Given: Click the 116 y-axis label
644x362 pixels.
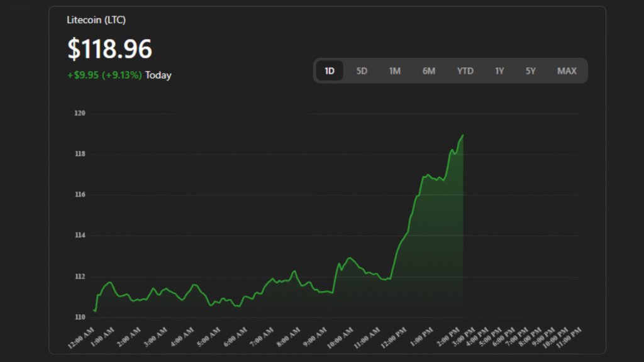Looking at the screenshot, I should (x=80, y=195).
